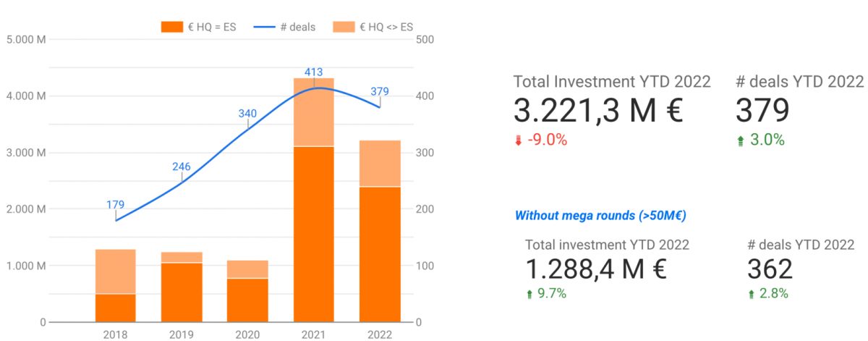
Task: Click the 2018 light orange bar segment
Action: click(x=116, y=271)
